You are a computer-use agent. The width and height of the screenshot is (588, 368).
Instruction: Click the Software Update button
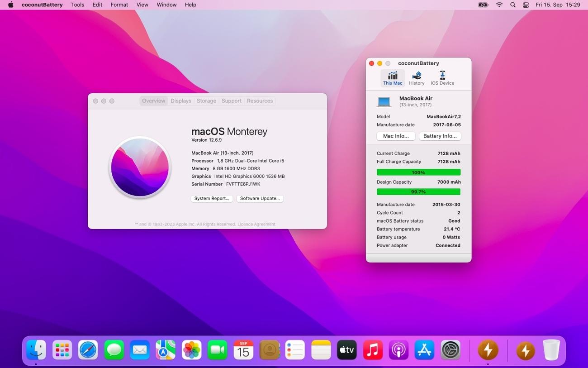click(x=260, y=198)
